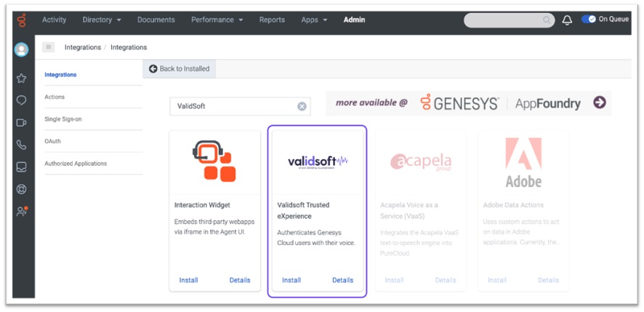Open the phone calls sidebar icon

tap(22, 145)
